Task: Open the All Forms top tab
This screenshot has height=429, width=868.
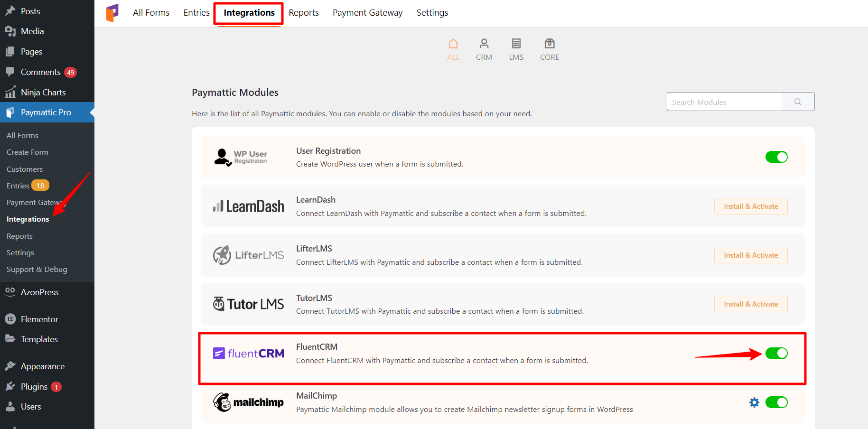Action: pos(151,13)
